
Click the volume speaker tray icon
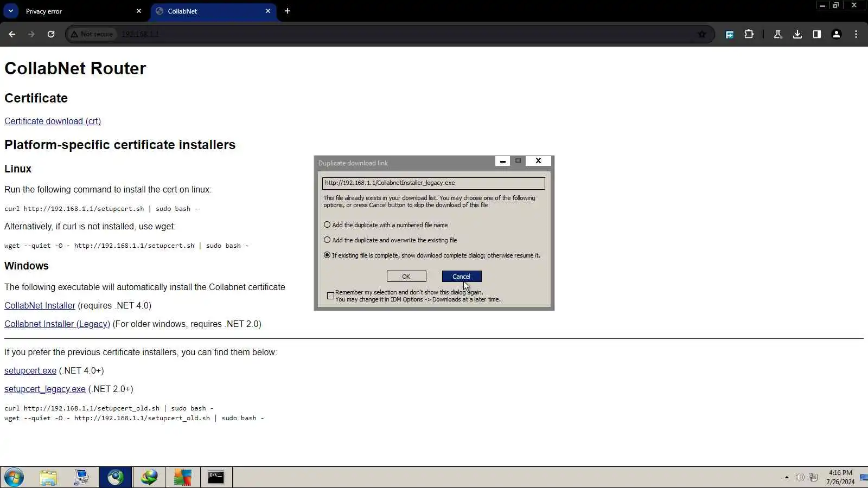pyautogui.click(x=800, y=478)
